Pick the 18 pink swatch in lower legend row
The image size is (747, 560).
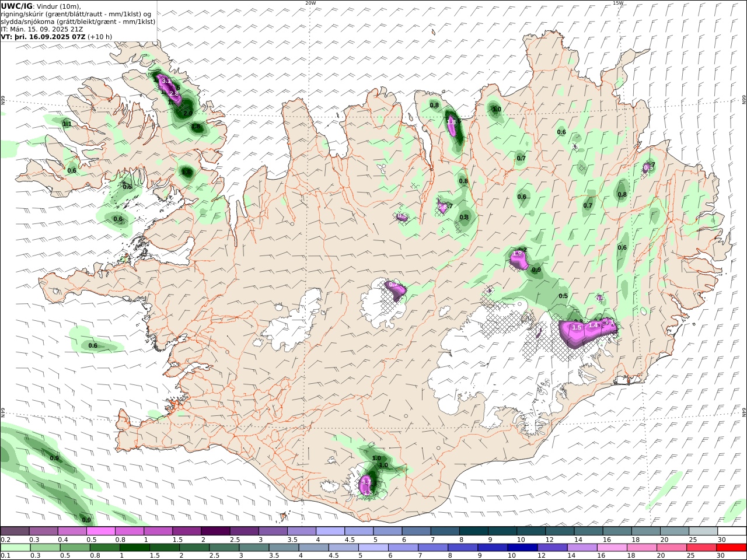[x=641, y=547]
